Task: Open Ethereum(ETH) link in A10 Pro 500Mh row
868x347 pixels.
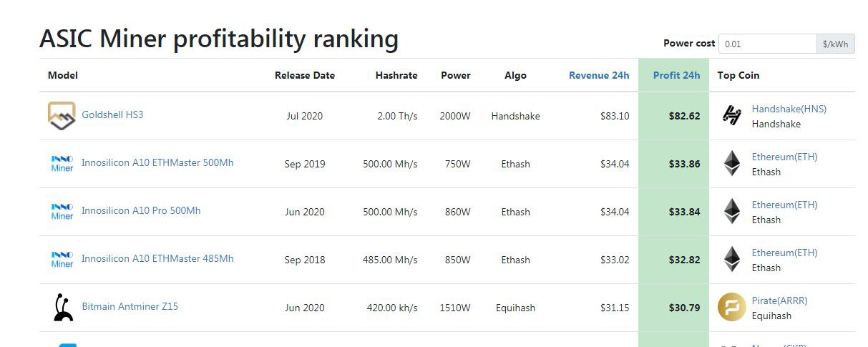Action: click(784, 205)
